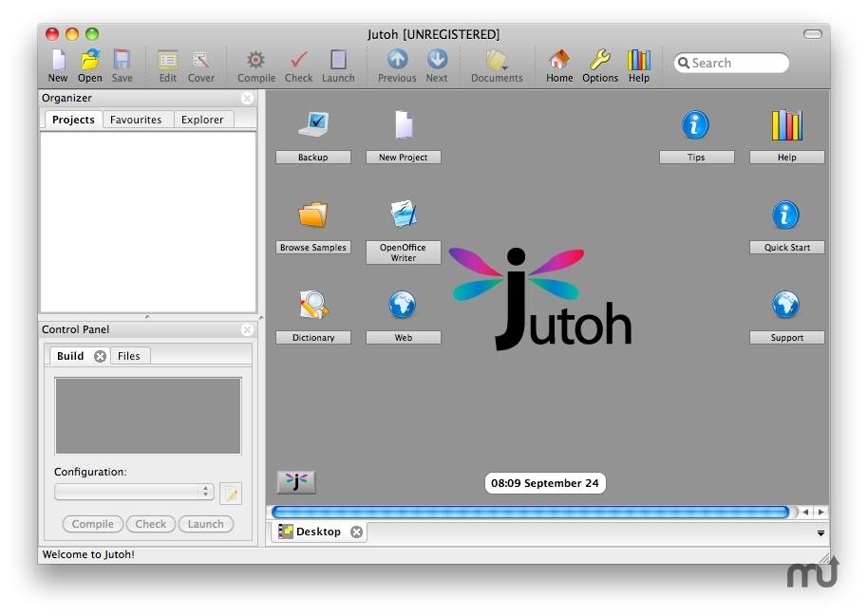Open Help books icon in the toolbar
This screenshot has width=868, height=616.
click(638, 60)
